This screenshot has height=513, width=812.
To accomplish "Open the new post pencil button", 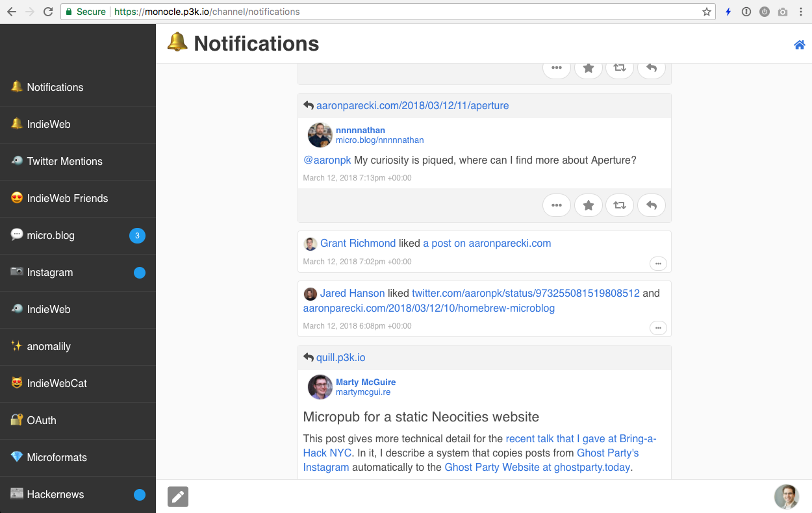I will click(178, 497).
